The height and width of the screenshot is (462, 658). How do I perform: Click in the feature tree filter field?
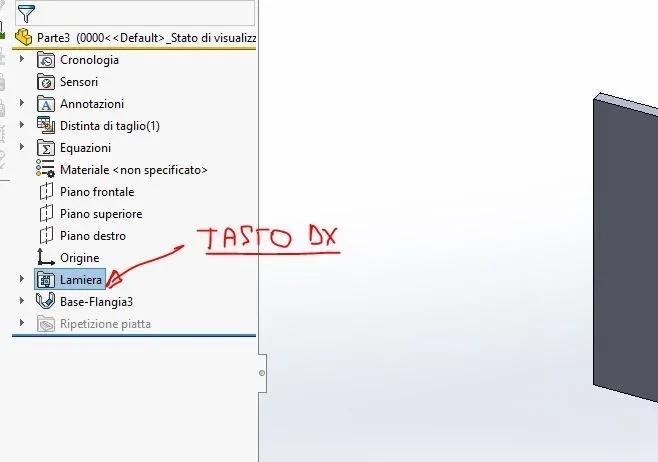pyautogui.click(x=145, y=13)
